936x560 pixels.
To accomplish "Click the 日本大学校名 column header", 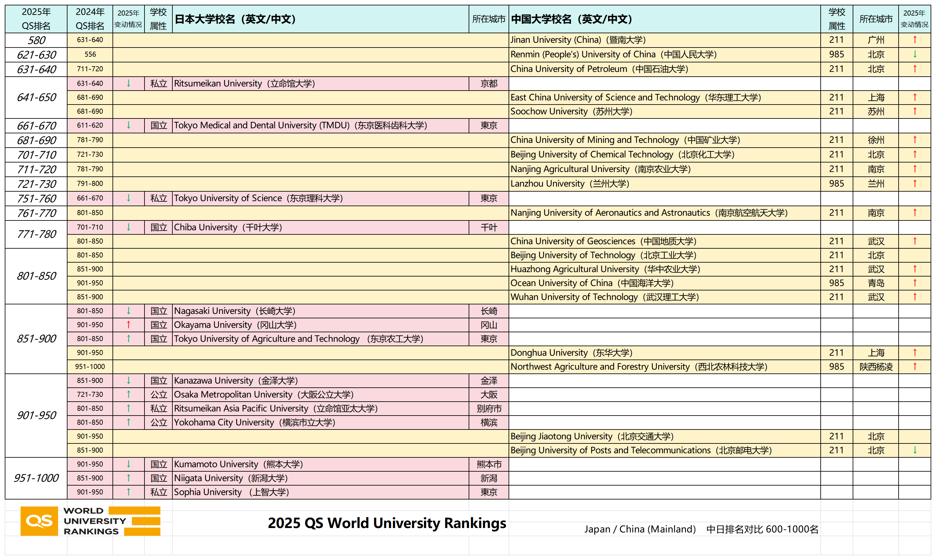I will 320,19.
